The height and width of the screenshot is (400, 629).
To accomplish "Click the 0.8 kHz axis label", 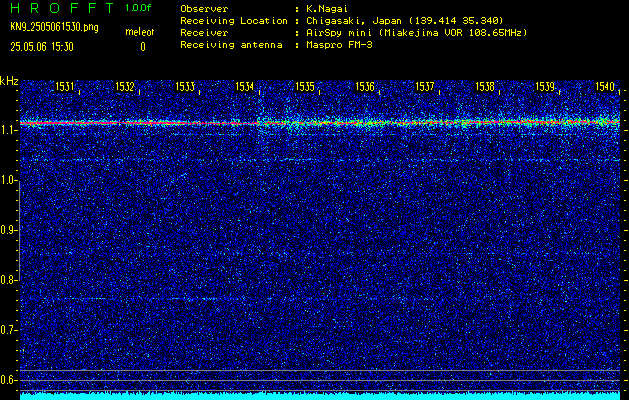I will click(8, 280).
